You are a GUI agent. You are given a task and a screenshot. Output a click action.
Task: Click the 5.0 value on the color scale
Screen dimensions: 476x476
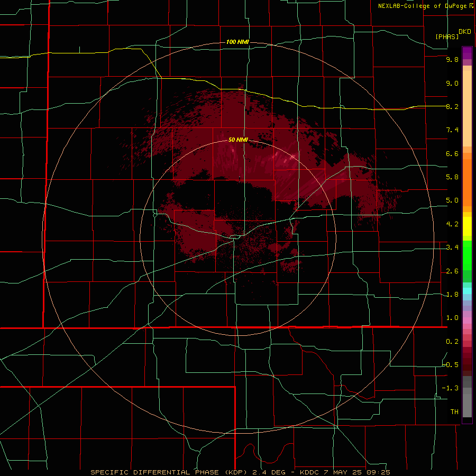[x=452, y=200]
